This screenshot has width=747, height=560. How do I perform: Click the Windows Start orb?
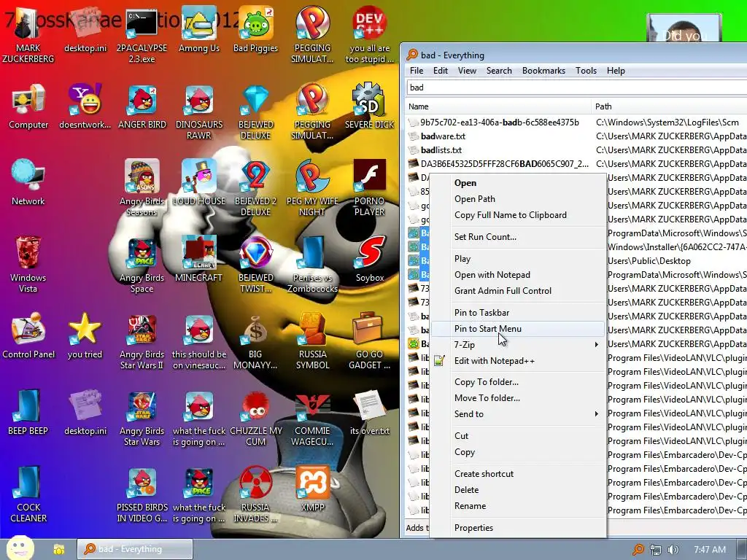pos(20,548)
